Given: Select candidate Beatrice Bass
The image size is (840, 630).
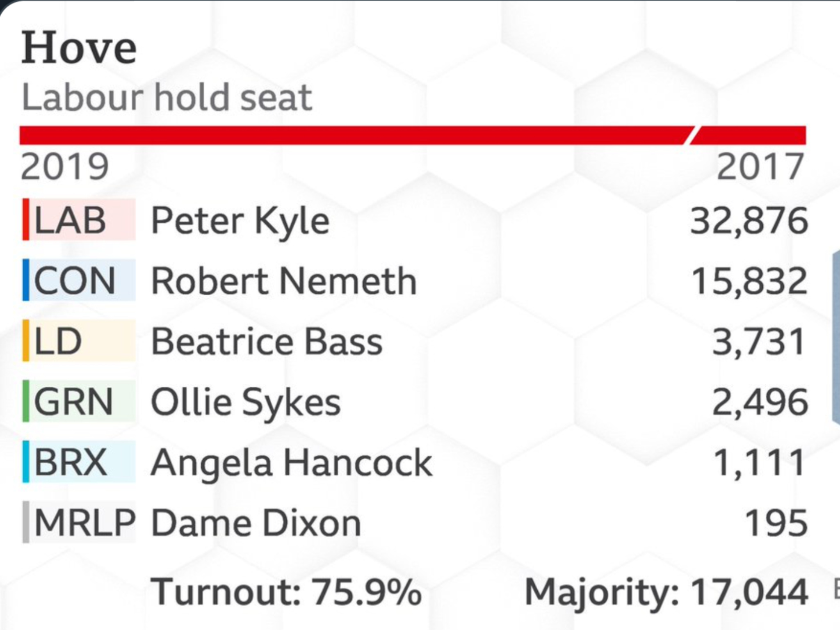Looking at the screenshot, I should tap(267, 341).
